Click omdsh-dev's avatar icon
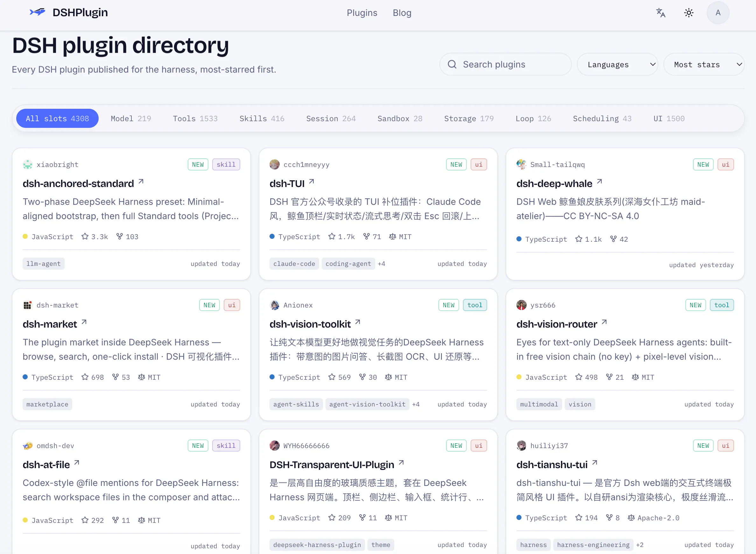The width and height of the screenshot is (756, 554). tap(27, 446)
